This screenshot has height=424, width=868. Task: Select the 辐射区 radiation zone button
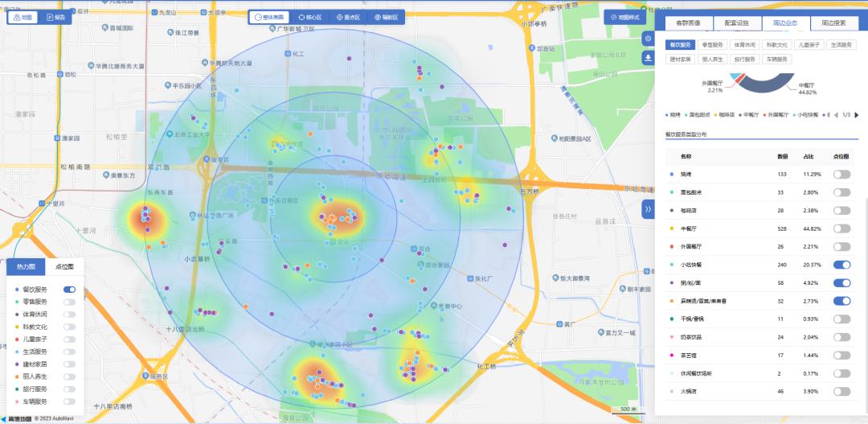point(386,17)
